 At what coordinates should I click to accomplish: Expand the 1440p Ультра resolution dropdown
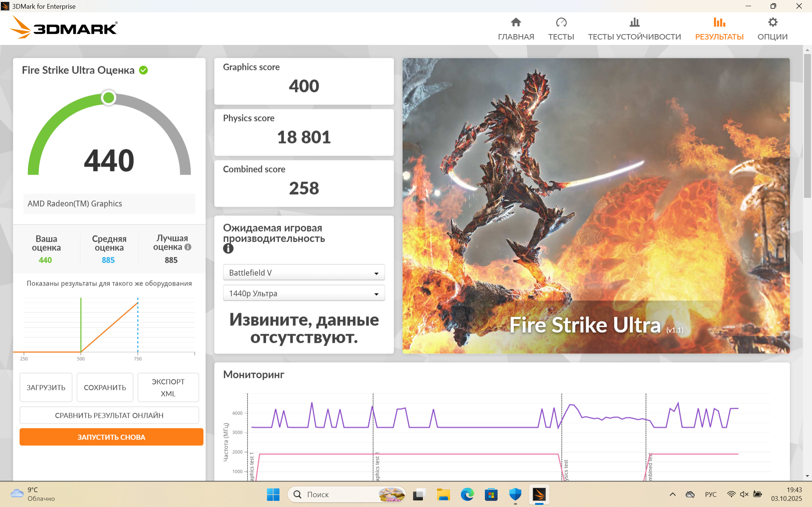click(304, 293)
